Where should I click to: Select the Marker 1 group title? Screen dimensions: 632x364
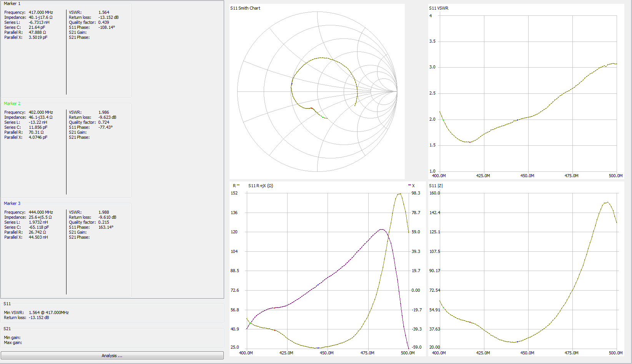tap(12, 3)
